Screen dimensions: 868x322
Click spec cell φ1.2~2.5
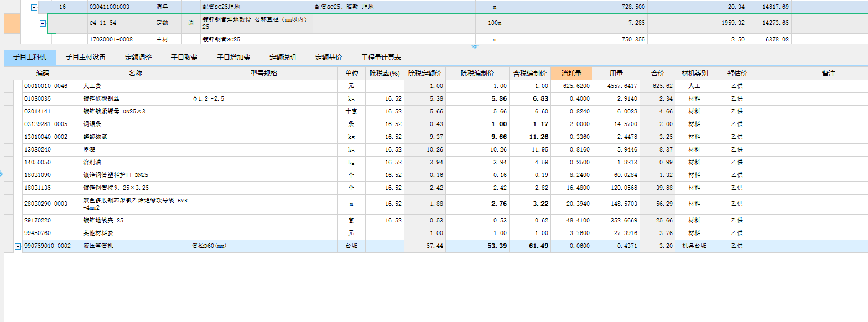[264, 98]
